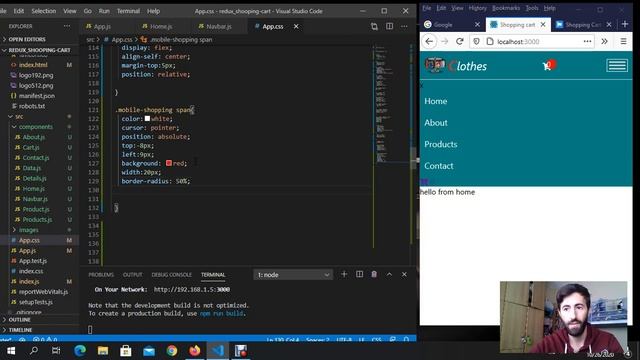Open Microsoft Edge from taskbar

coord(80,351)
